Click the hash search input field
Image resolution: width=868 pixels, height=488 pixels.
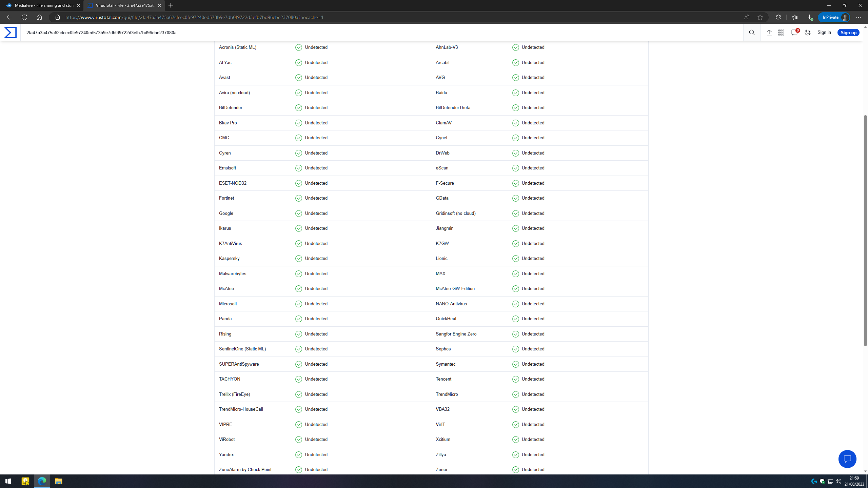coord(382,33)
